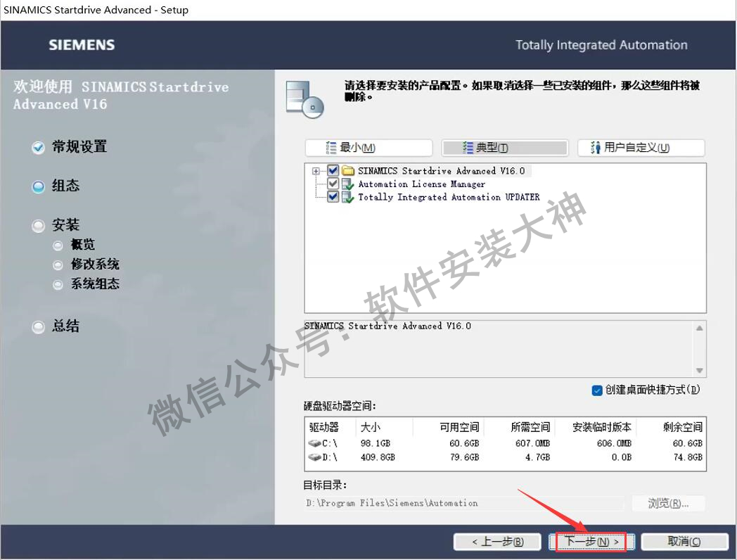Select the Totally Integrated Automation UPDATER tree label

449,198
